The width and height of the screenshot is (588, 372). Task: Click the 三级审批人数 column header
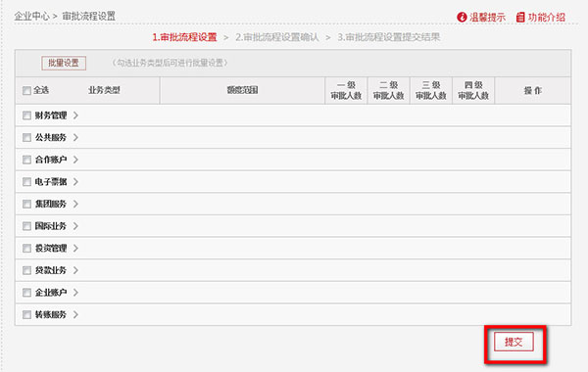pyautogui.click(x=431, y=90)
